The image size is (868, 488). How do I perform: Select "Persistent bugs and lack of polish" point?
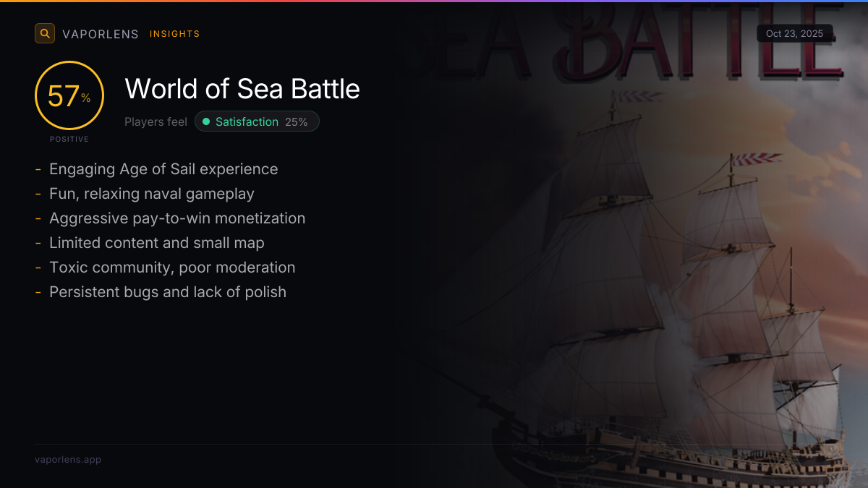pyautogui.click(x=168, y=292)
